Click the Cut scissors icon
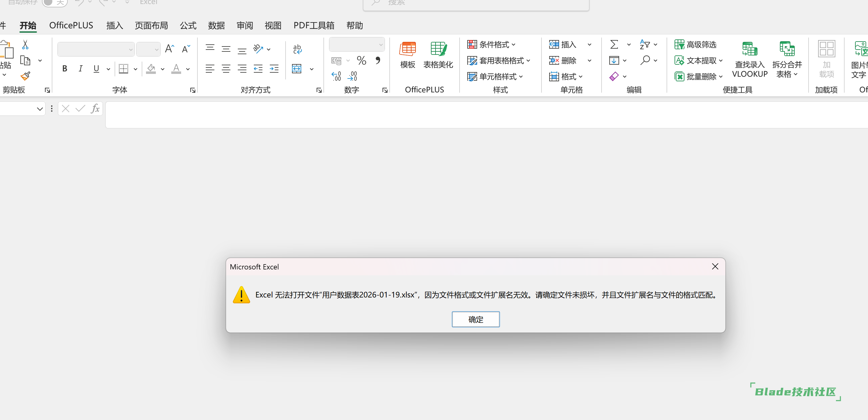The width and height of the screenshot is (868, 420). tap(25, 44)
